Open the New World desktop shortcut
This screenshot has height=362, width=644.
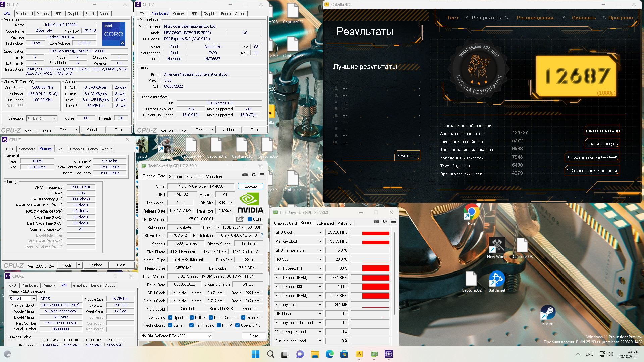497,248
